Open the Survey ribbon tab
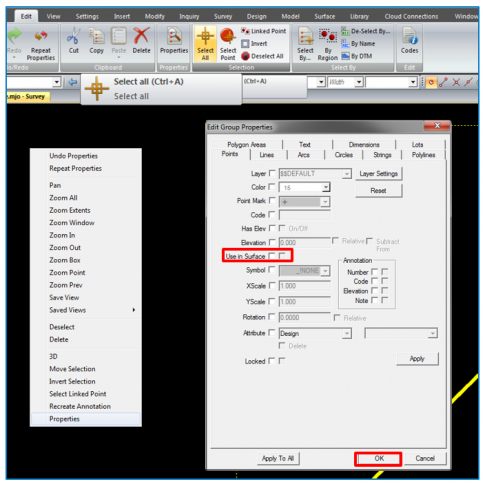 (223, 16)
